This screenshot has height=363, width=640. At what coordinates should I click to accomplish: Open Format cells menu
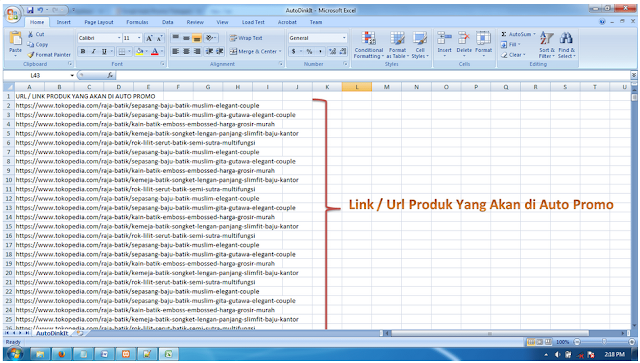(483, 44)
